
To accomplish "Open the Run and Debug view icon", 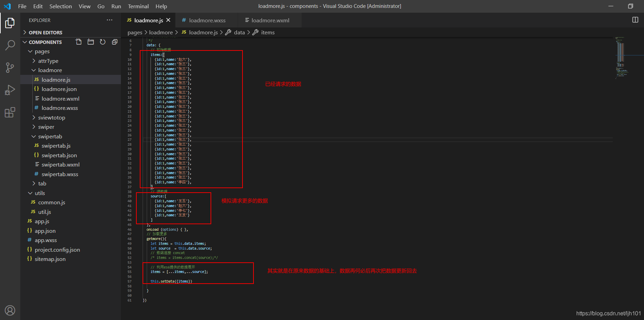I will coord(10,90).
